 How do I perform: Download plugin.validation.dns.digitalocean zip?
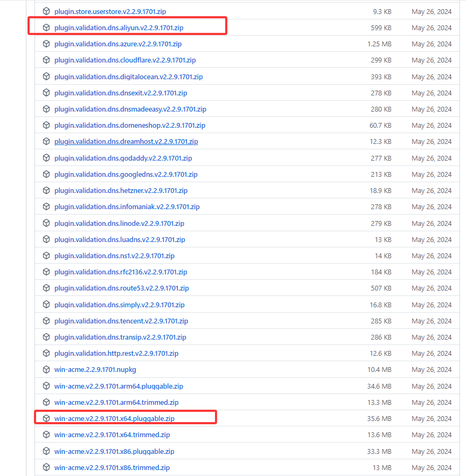128,77
